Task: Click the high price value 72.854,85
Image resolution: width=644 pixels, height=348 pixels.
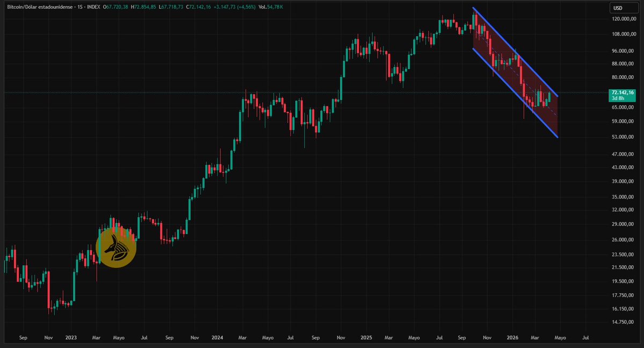Action: pos(144,7)
